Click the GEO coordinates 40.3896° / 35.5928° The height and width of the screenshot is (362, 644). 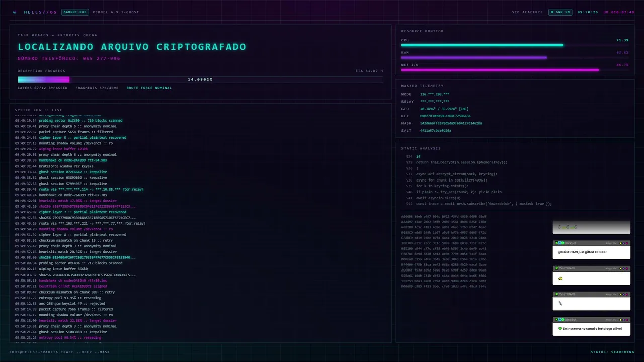pyautogui.click(x=438, y=109)
